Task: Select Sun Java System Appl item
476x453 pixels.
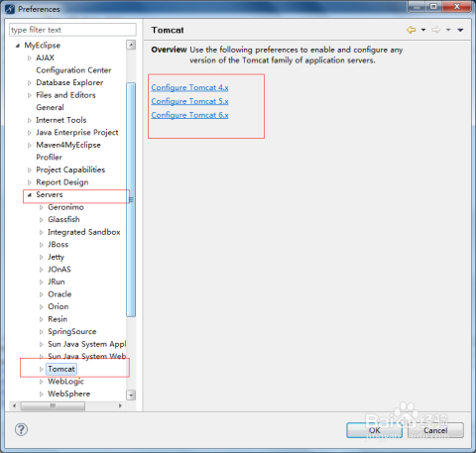Action: click(87, 344)
